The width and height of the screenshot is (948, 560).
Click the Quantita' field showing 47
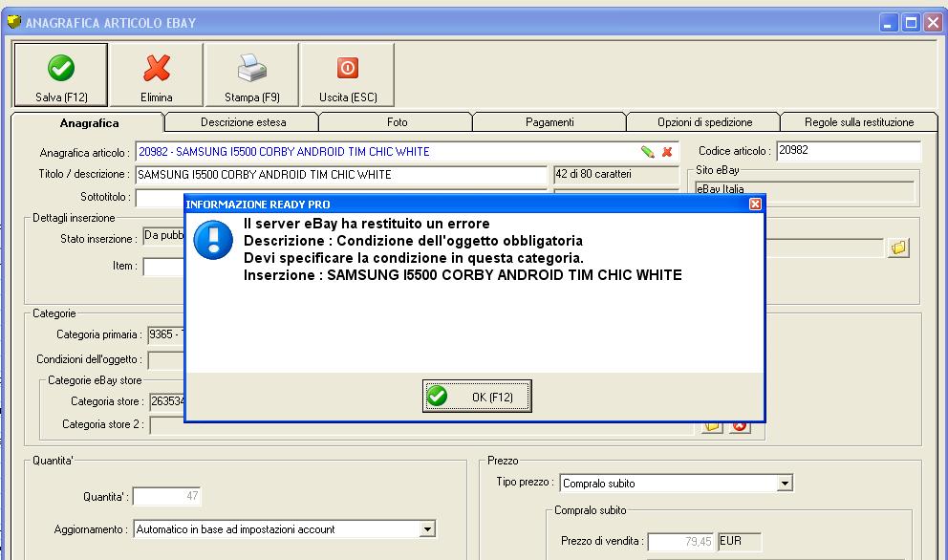tap(167, 497)
